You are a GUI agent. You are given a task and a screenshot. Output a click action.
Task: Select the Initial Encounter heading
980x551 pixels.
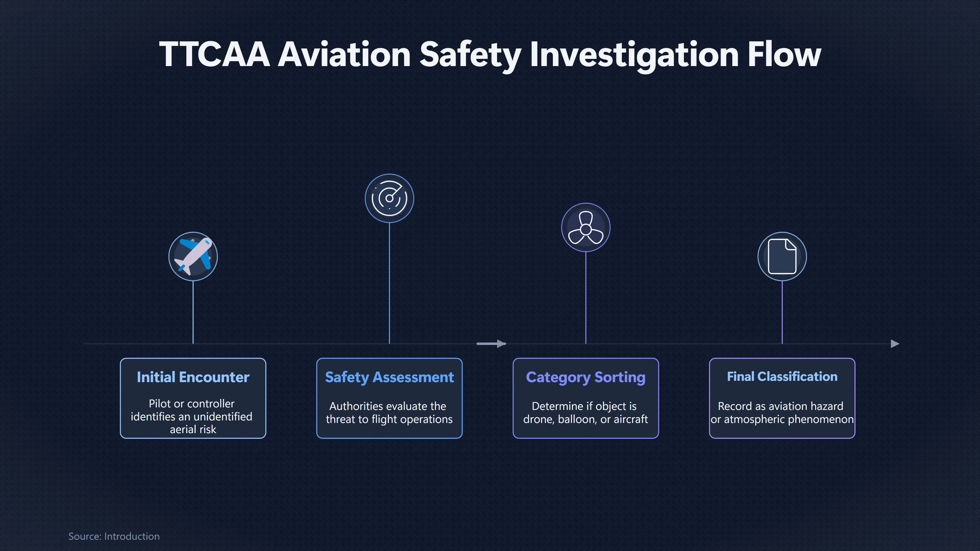pyautogui.click(x=193, y=377)
